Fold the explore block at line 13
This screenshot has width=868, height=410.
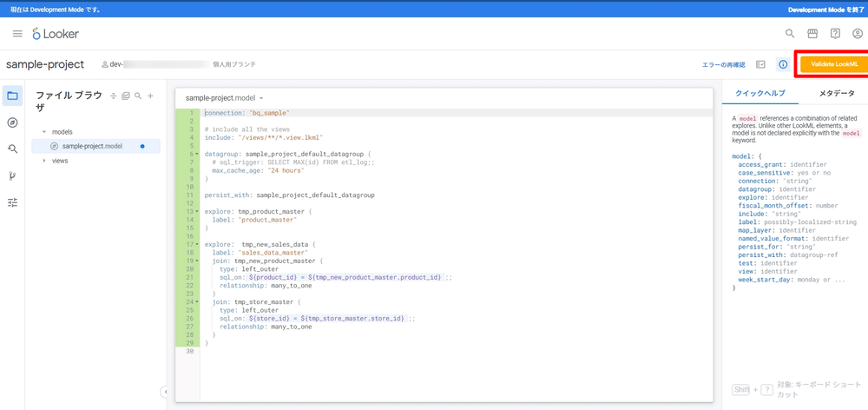pos(197,212)
